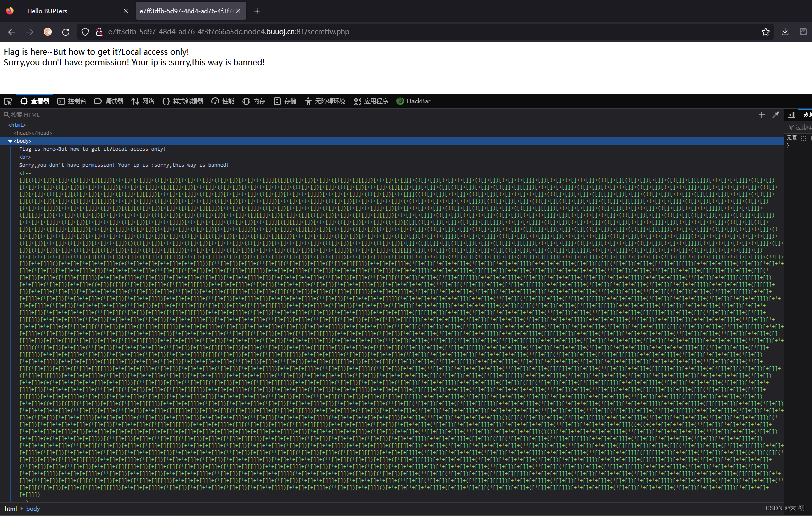Click the 元素 element rule label
Image resolution: width=812 pixels, height=516 pixels.
792,138
